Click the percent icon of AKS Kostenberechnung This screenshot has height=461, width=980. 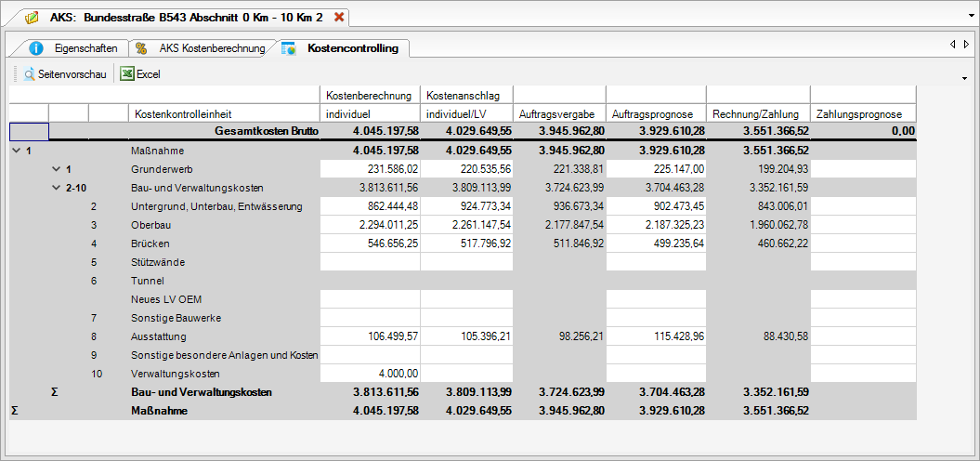coord(141,48)
